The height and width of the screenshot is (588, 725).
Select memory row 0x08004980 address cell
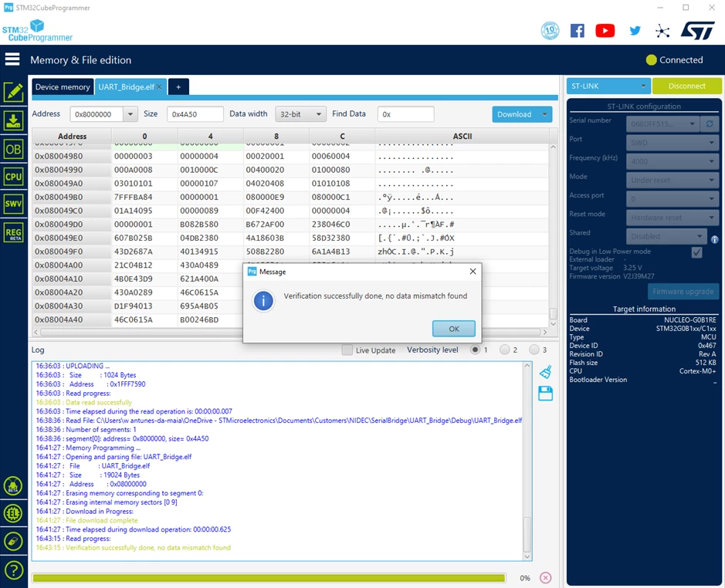tap(72, 156)
